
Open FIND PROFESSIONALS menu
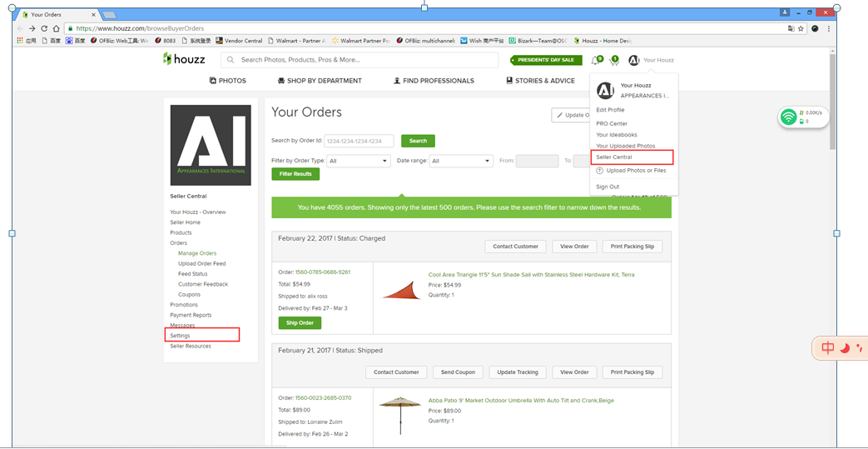pyautogui.click(x=434, y=80)
